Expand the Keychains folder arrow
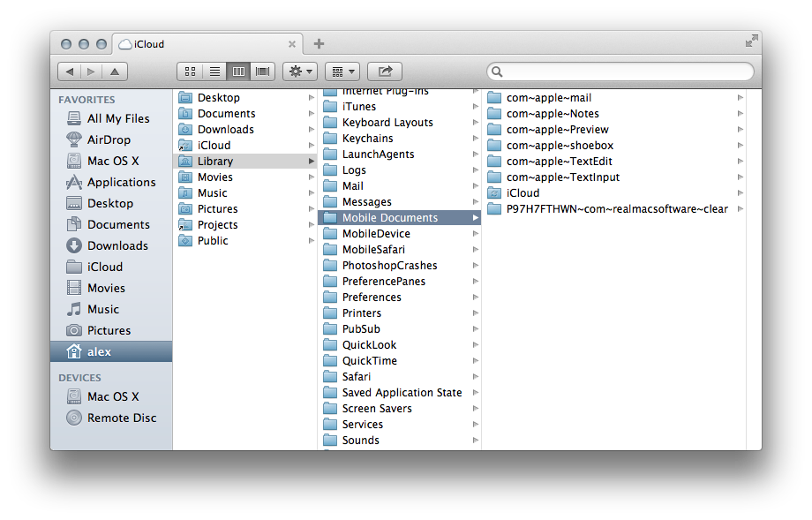The height and width of the screenshot is (520, 812). click(x=476, y=139)
